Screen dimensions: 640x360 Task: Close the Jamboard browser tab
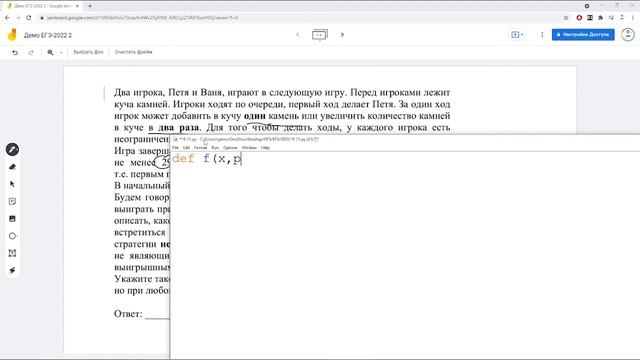click(x=77, y=6)
